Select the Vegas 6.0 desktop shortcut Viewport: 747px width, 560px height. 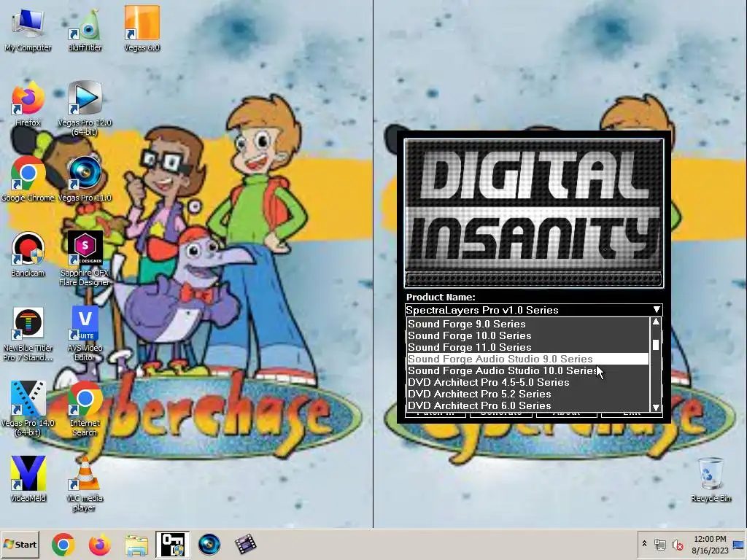coord(142,28)
